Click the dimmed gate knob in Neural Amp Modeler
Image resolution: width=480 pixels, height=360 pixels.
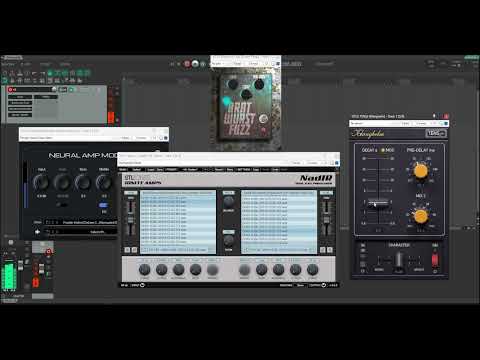coord(62,183)
